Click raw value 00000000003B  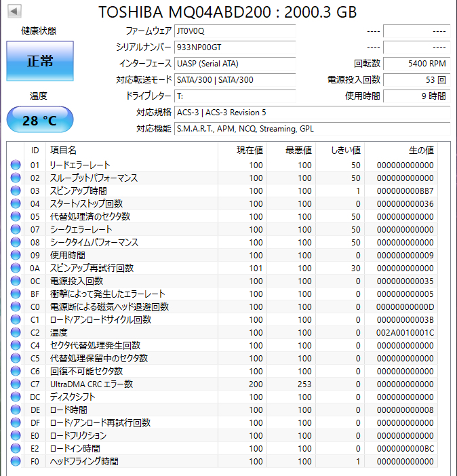point(405,320)
